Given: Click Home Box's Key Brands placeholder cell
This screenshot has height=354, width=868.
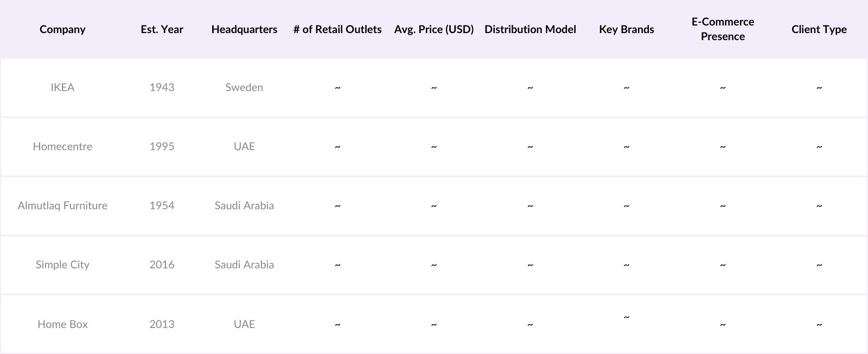Looking at the screenshot, I should (627, 317).
